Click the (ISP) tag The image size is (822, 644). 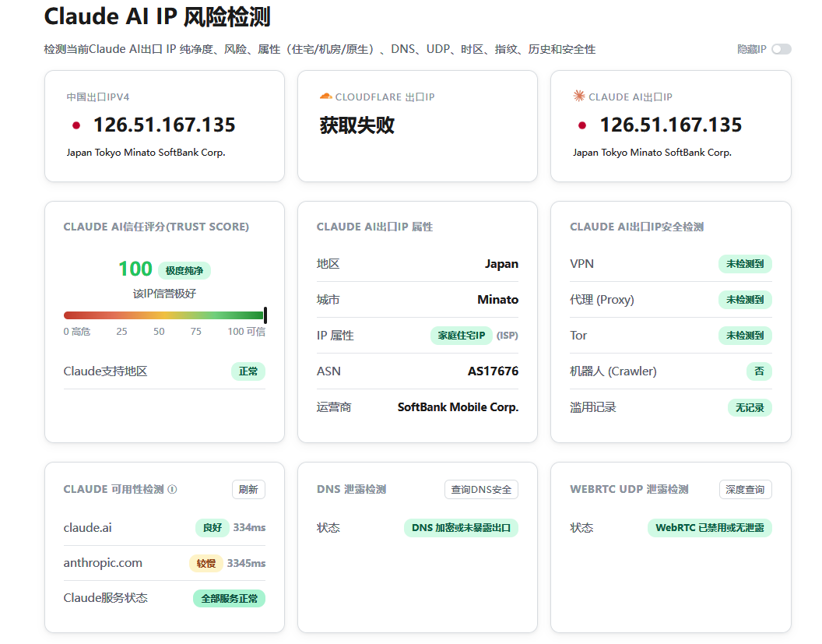coord(507,335)
